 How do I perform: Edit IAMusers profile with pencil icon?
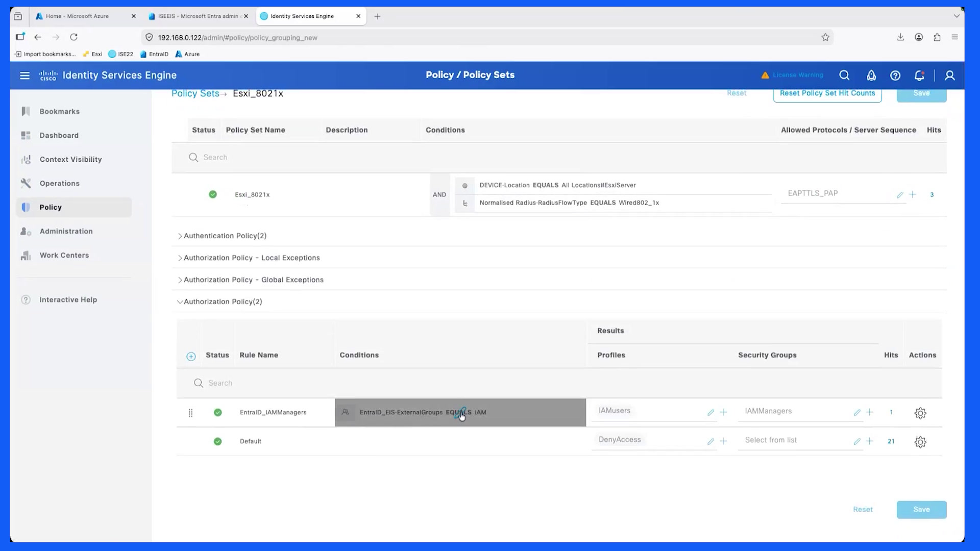[710, 413]
